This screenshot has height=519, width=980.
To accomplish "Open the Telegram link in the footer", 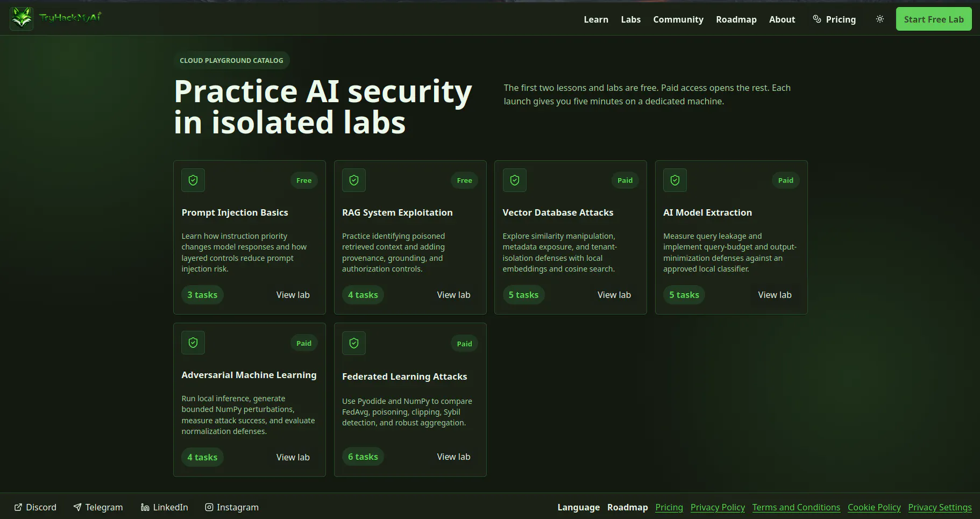I will pyautogui.click(x=98, y=507).
